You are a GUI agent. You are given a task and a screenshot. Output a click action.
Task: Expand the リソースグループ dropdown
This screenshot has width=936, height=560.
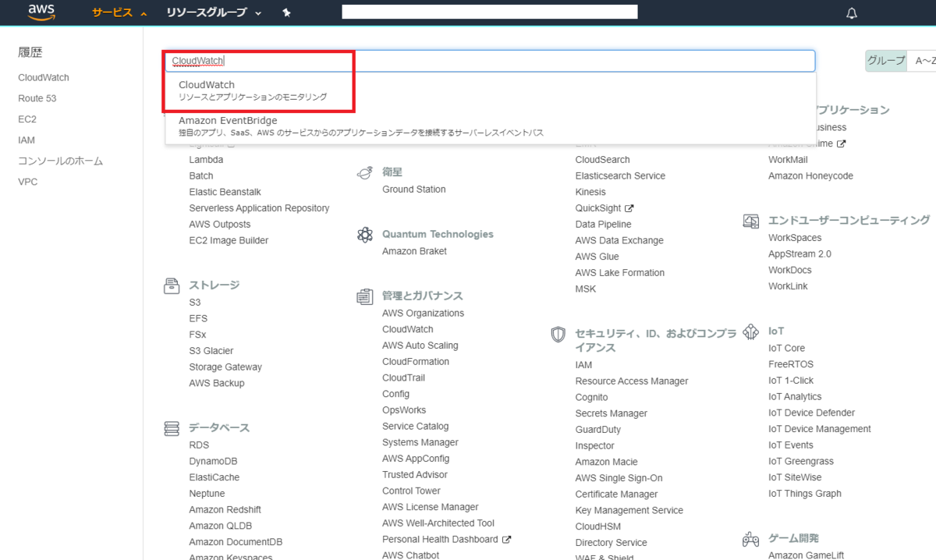(214, 12)
